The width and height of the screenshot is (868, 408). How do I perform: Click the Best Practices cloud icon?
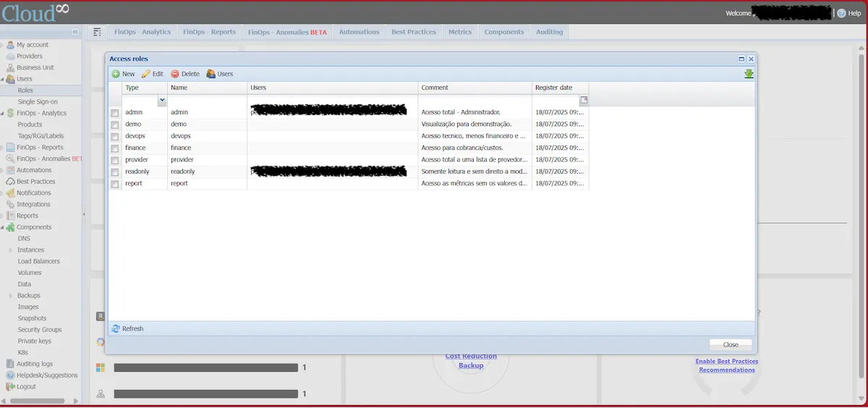point(10,182)
